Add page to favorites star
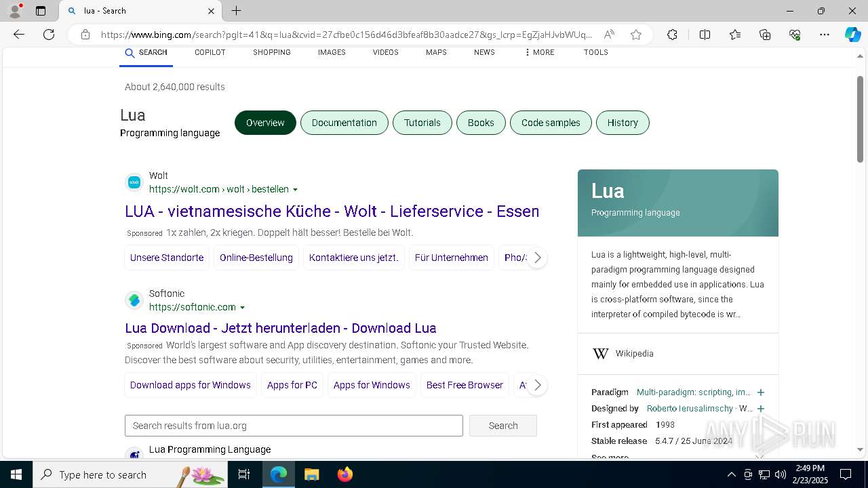This screenshot has width=868, height=488. (636, 35)
